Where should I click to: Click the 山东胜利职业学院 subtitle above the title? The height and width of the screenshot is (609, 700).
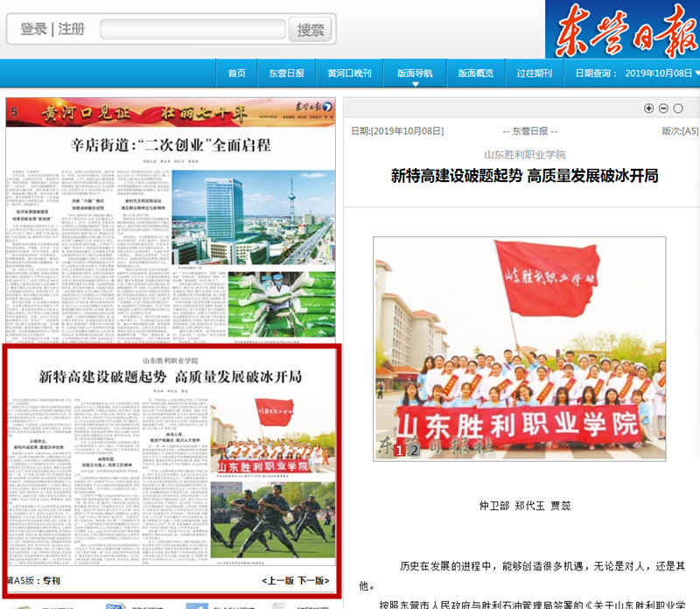pyautogui.click(x=524, y=155)
